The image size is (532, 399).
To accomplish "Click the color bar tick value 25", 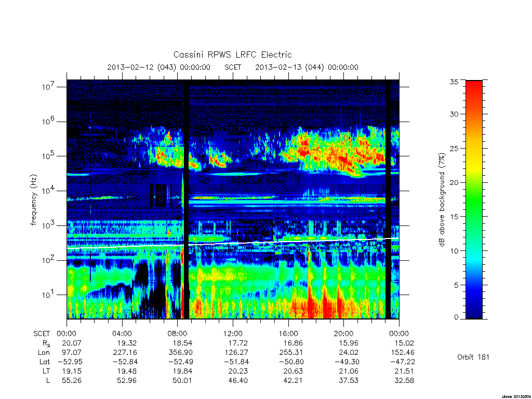I will (x=454, y=148).
